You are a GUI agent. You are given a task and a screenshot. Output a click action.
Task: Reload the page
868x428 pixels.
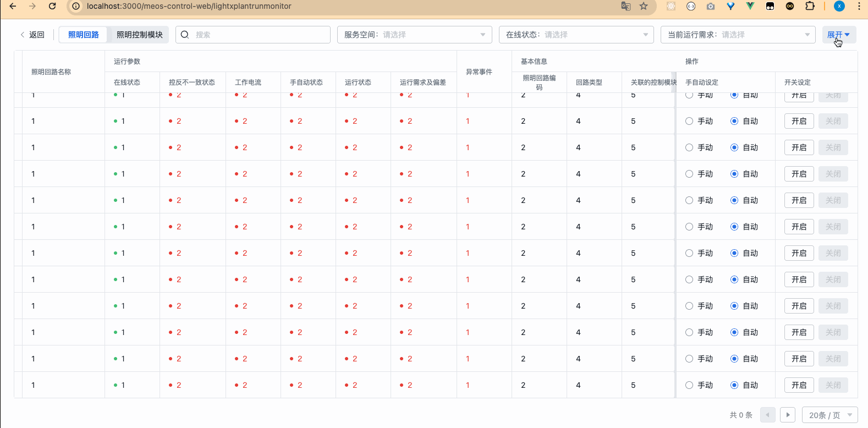52,6
